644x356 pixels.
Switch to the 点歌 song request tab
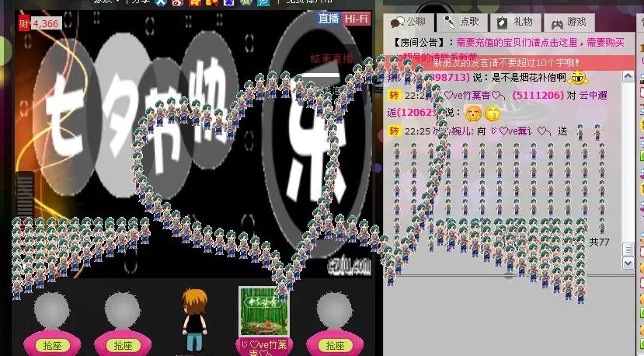[x=461, y=23]
